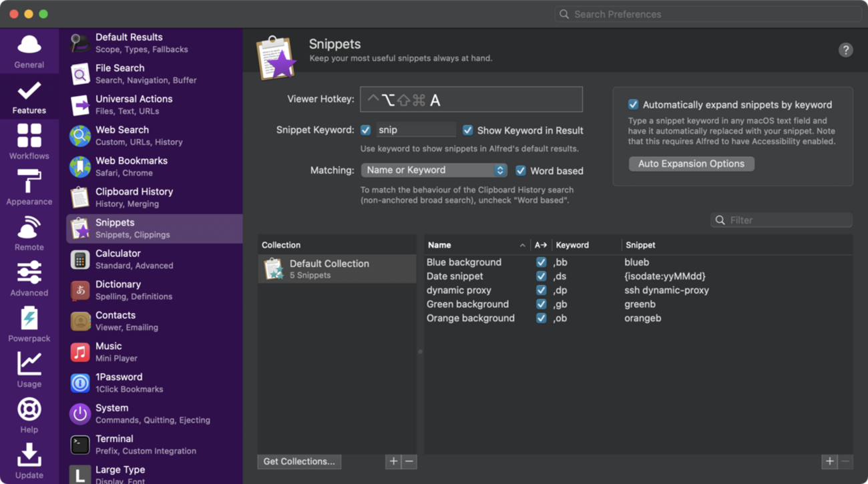
Task: Open the Matching Name or Keyword dropdown
Action: (434, 170)
